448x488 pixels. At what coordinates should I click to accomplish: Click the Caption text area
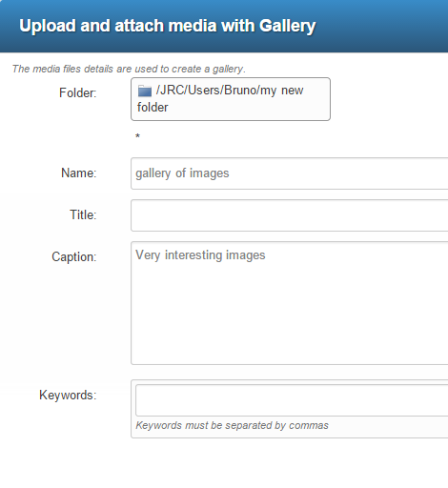[x=289, y=303]
